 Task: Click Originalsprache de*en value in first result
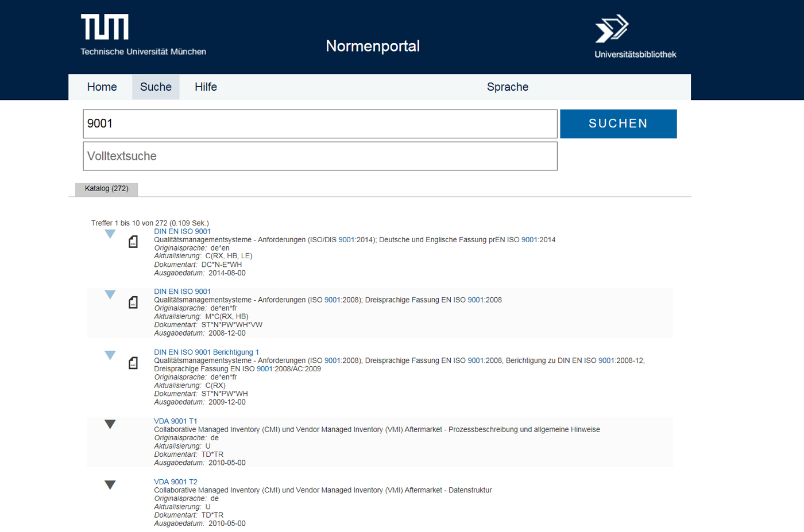coord(220,248)
